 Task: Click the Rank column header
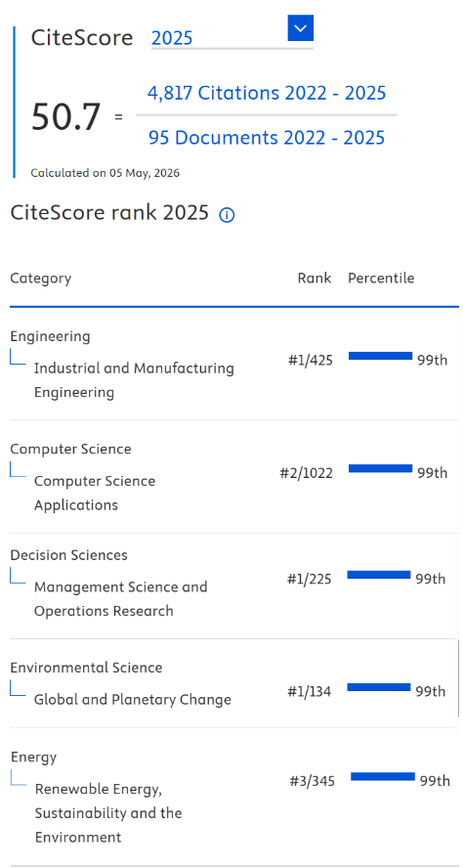click(x=315, y=278)
